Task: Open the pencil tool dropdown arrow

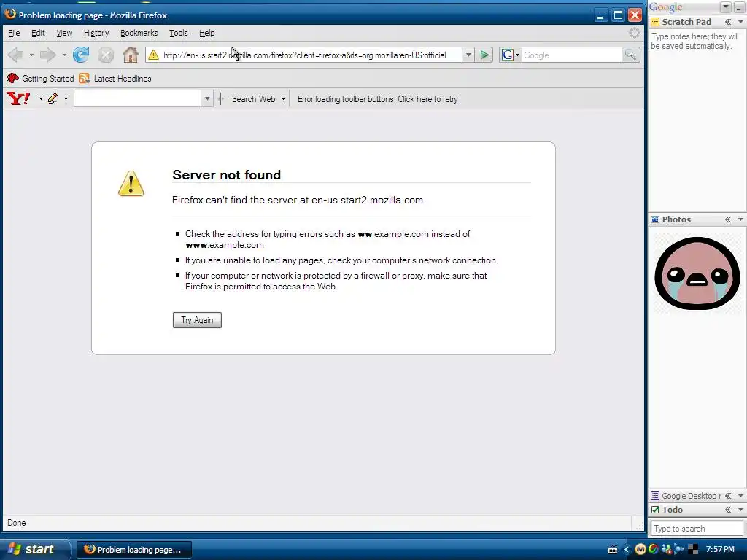Action: (x=66, y=99)
